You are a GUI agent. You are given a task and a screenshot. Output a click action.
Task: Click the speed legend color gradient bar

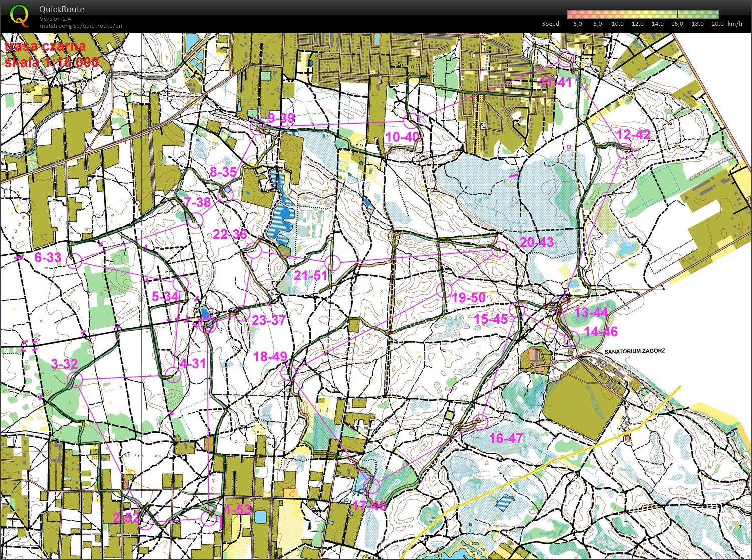click(x=642, y=14)
